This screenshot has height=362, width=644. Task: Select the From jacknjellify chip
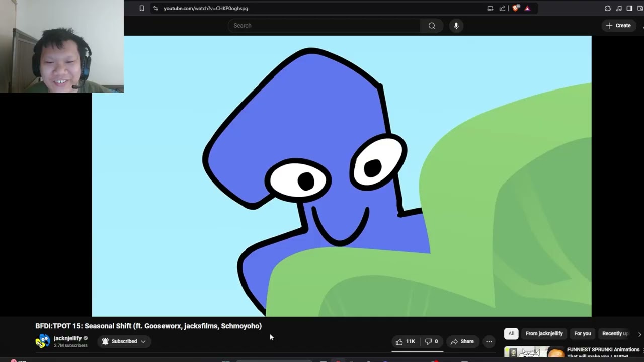point(544,333)
